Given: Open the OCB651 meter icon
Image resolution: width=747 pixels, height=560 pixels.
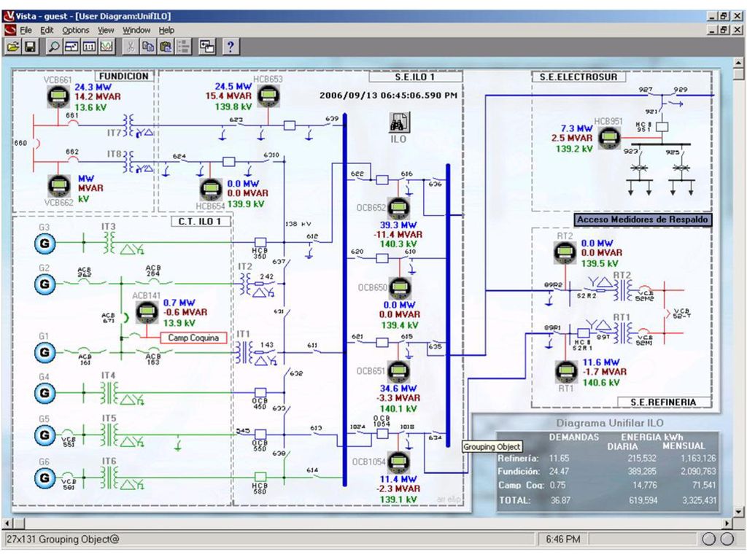Looking at the screenshot, I should 398,371.
